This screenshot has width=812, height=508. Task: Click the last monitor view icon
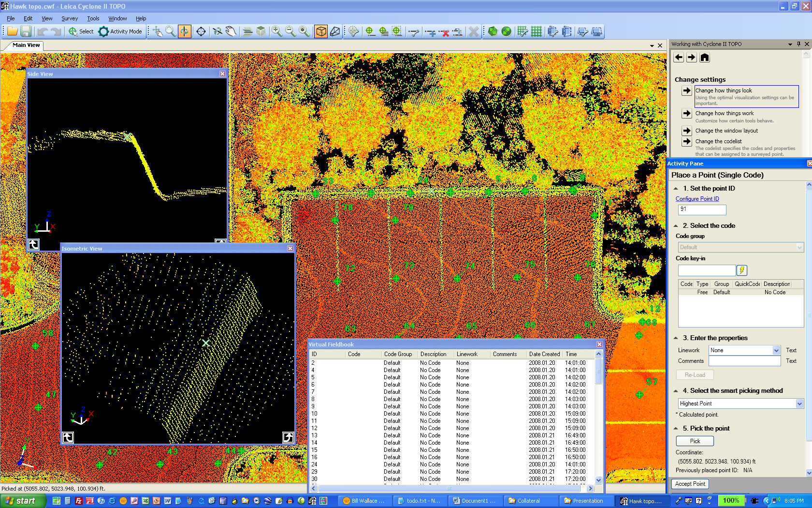point(597,31)
